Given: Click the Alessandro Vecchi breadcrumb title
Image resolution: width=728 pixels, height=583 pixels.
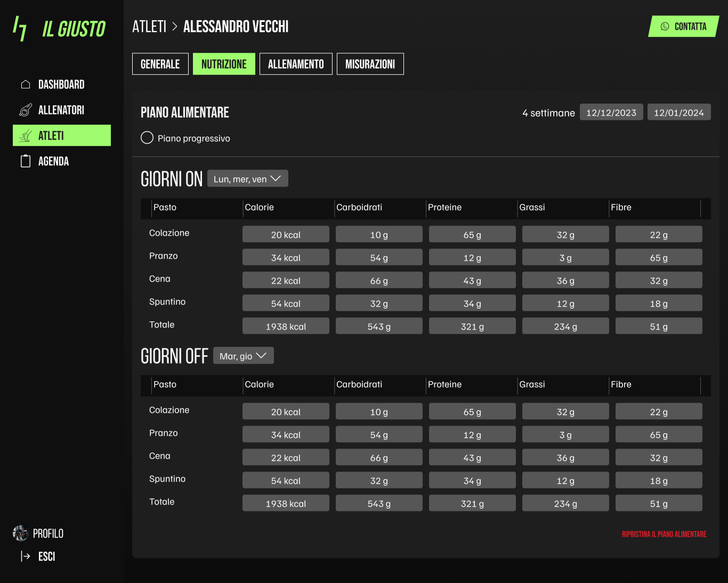Looking at the screenshot, I should tap(236, 27).
